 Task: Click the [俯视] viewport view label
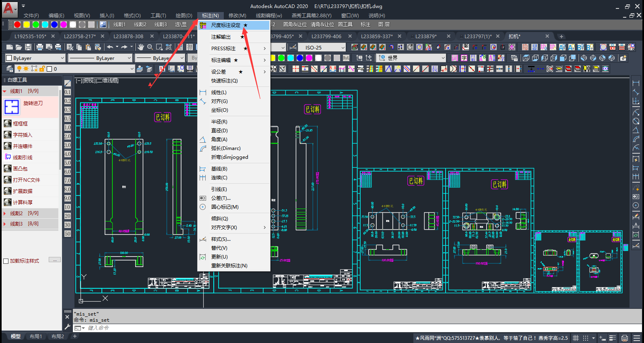coord(89,80)
